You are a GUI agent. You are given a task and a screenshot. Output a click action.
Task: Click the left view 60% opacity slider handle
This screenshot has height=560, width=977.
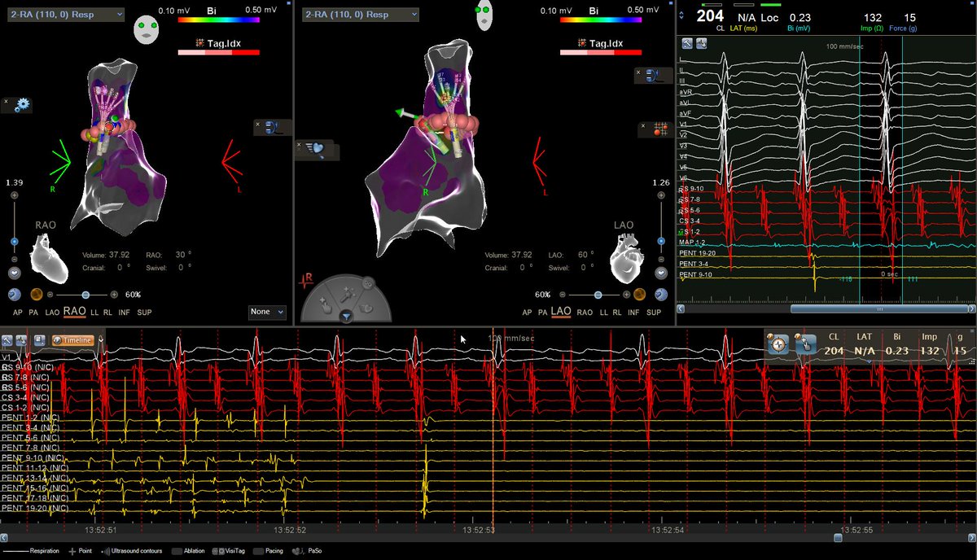pyautogui.click(x=85, y=294)
